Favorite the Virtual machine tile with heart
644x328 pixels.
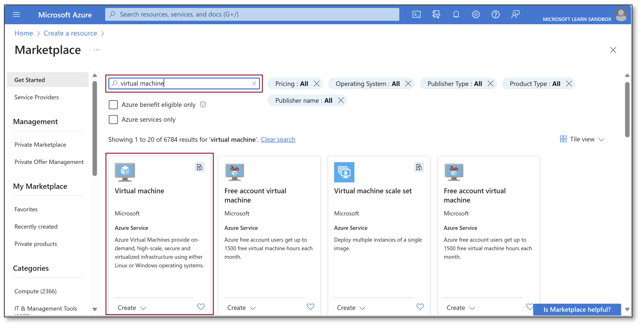point(201,307)
